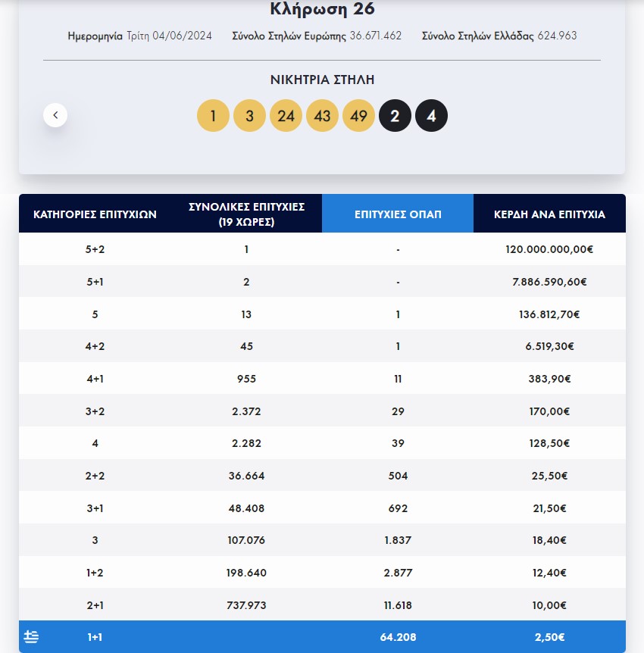Click the Κλήρωση 26 title
The height and width of the screenshot is (653, 644).
pyautogui.click(x=322, y=10)
